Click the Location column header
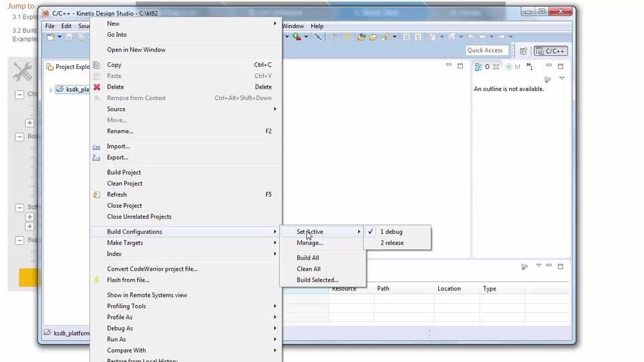This screenshot has width=644, height=362. point(457,288)
